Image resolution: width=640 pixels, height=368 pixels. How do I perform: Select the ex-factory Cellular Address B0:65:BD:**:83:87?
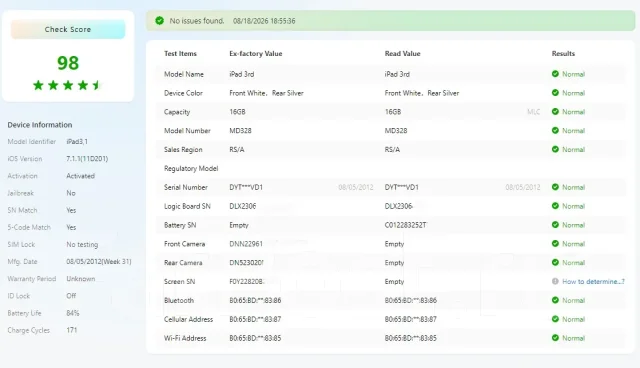click(255, 319)
